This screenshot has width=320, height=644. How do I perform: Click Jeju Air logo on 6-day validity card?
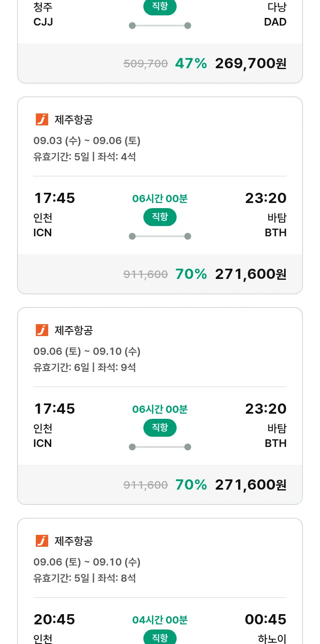pyautogui.click(x=42, y=331)
